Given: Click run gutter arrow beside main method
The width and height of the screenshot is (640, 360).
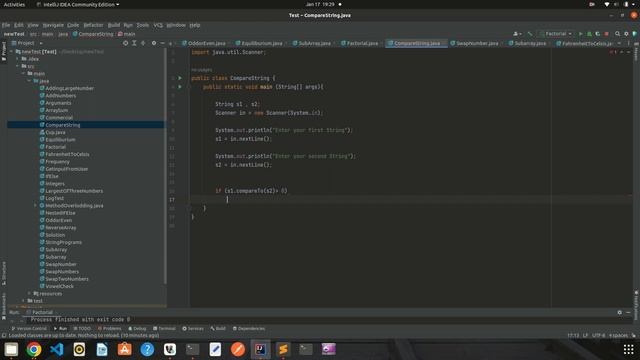Looking at the screenshot, I should 180,87.
